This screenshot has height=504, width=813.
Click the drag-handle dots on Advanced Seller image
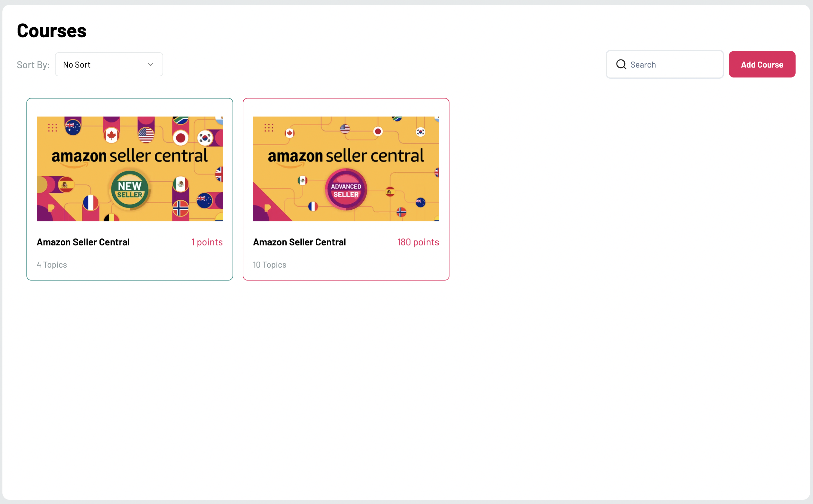[x=269, y=128]
